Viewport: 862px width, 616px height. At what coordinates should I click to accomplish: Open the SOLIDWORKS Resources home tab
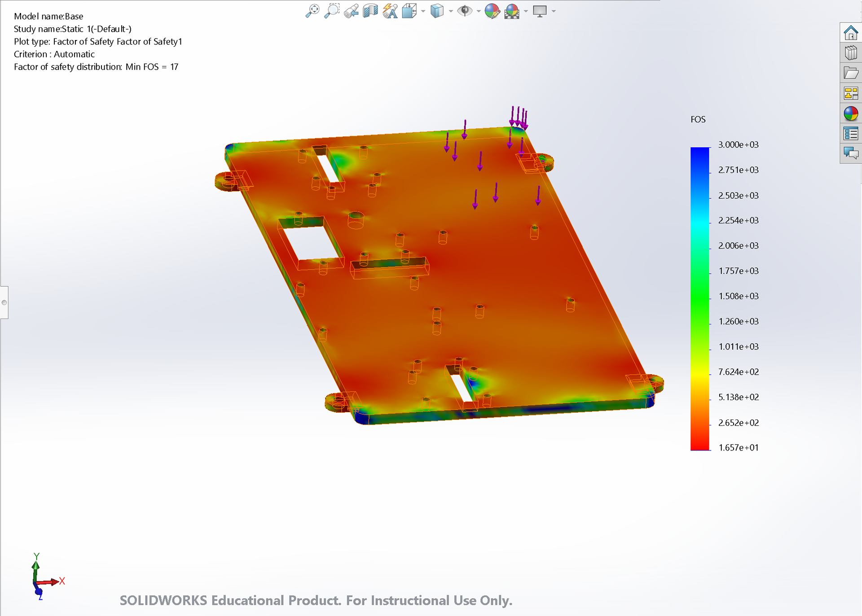click(x=850, y=33)
